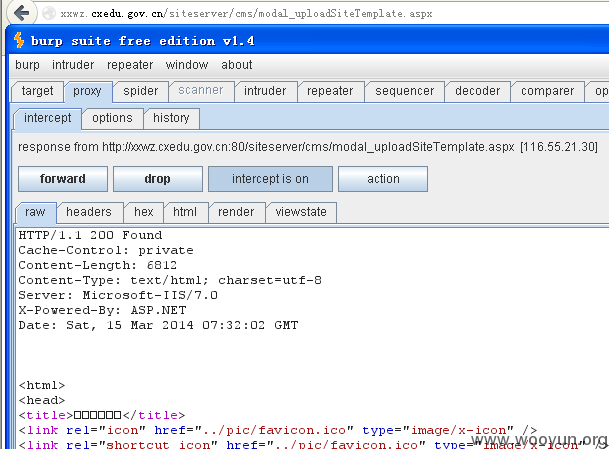This screenshot has height=449, width=609.
Task: Click the Date header line
Action: [158, 325]
